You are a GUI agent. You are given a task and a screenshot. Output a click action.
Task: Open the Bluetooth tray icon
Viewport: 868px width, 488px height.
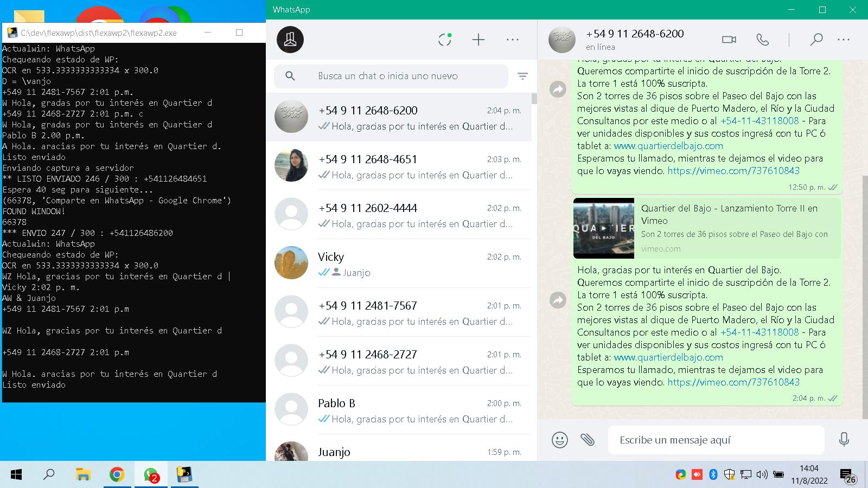click(713, 475)
